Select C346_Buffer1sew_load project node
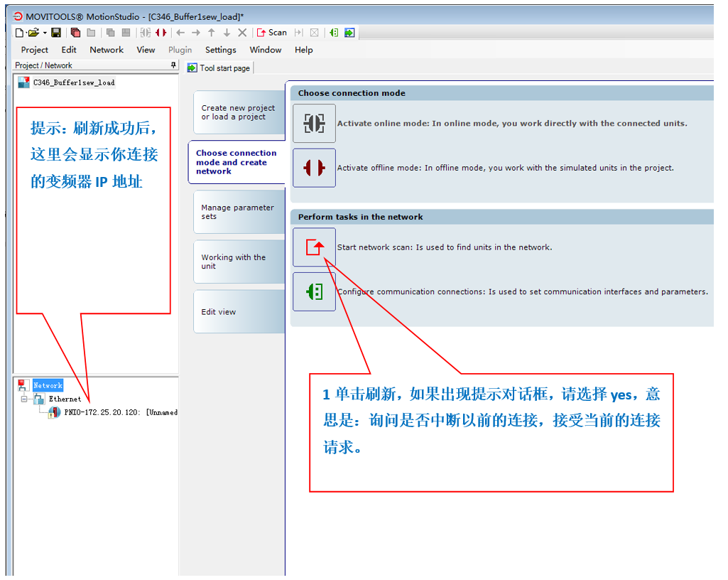728x580 pixels. (73, 82)
